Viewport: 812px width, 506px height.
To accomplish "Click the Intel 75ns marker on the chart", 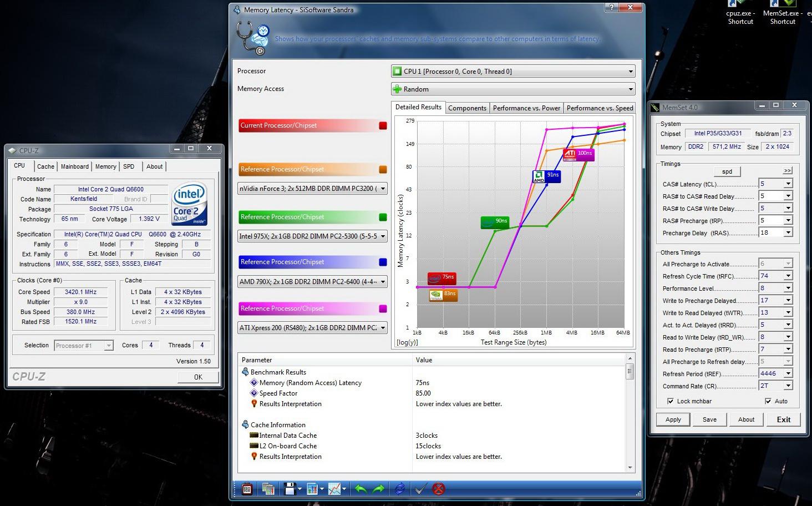I will pos(442,278).
